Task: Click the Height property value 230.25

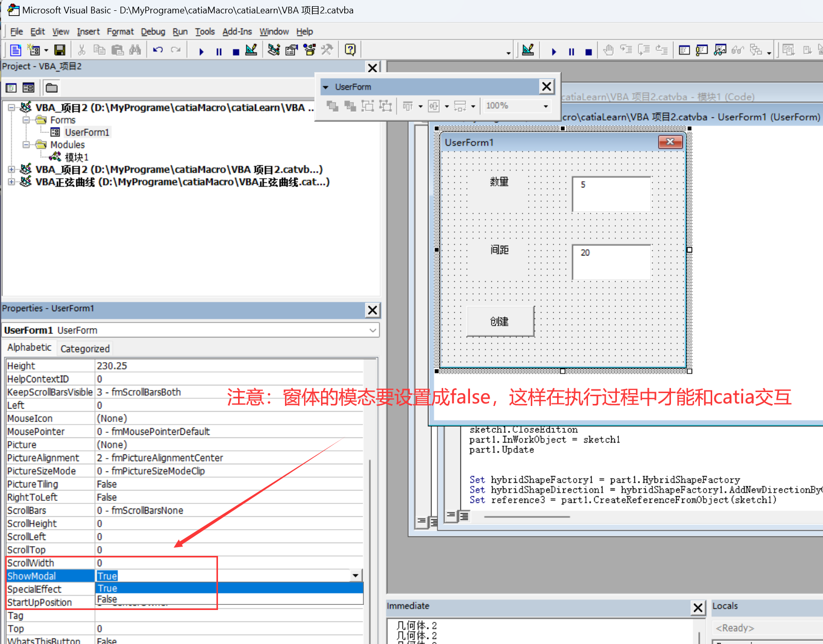Action: [229, 366]
